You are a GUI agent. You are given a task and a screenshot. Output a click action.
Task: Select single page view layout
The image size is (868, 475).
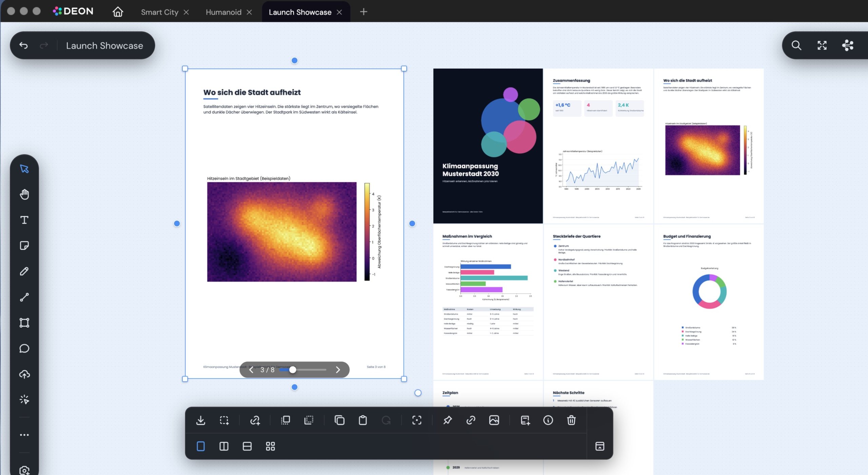(x=201, y=446)
